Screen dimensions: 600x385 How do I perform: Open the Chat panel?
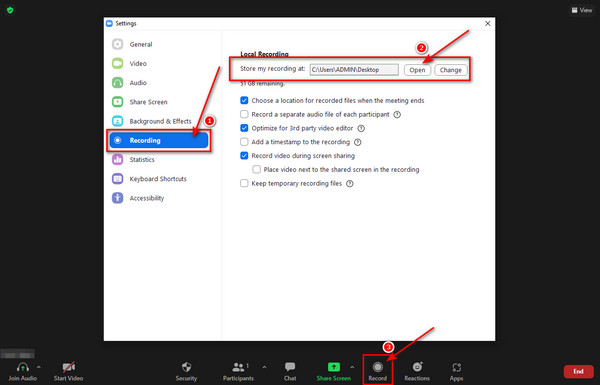[290, 371]
